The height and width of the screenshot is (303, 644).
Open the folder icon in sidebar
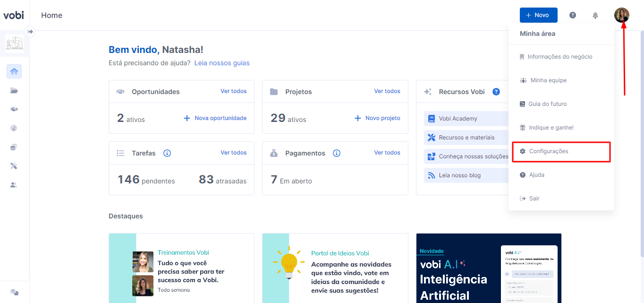point(14,91)
